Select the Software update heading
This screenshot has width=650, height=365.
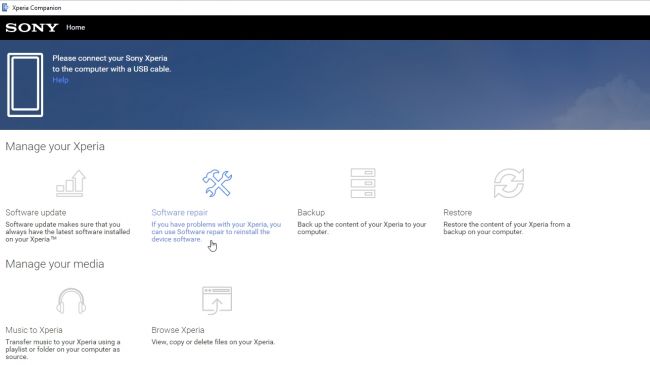(x=36, y=212)
